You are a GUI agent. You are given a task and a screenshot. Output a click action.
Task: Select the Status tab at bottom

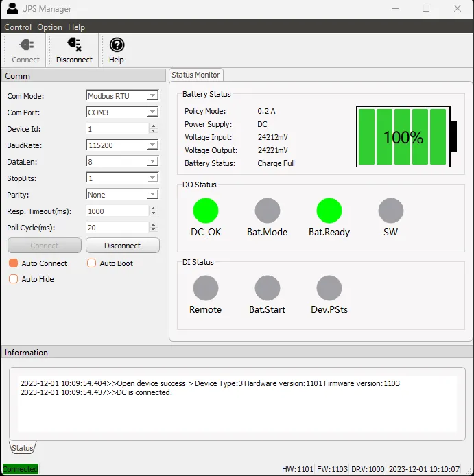[x=23, y=448]
